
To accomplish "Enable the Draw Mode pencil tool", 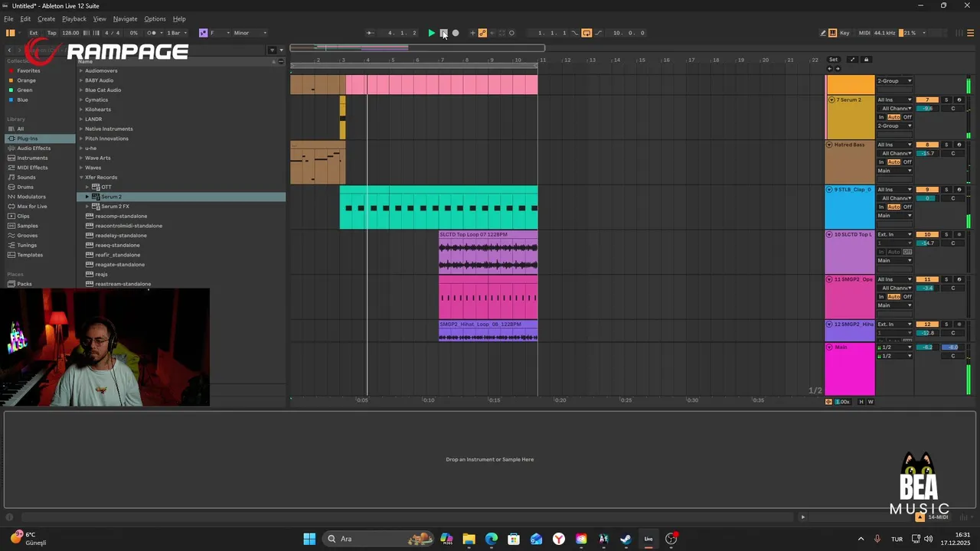I will click(x=823, y=33).
